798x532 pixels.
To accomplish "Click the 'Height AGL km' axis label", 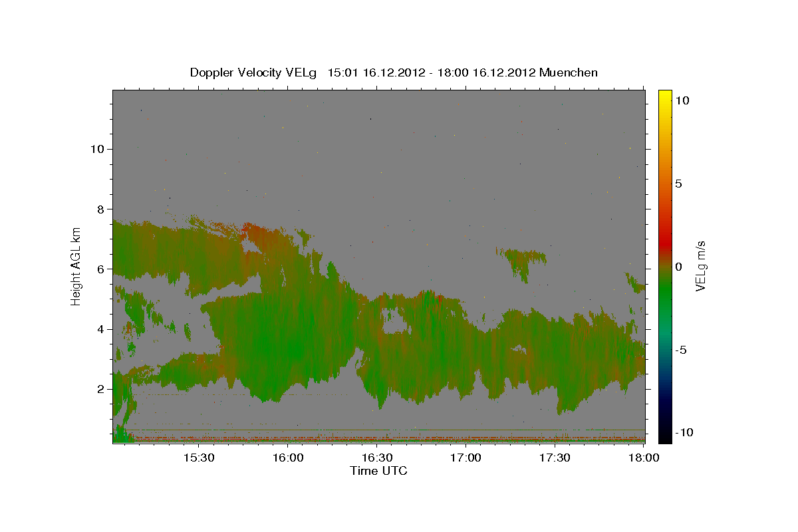I will pyautogui.click(x=76, y=266).
